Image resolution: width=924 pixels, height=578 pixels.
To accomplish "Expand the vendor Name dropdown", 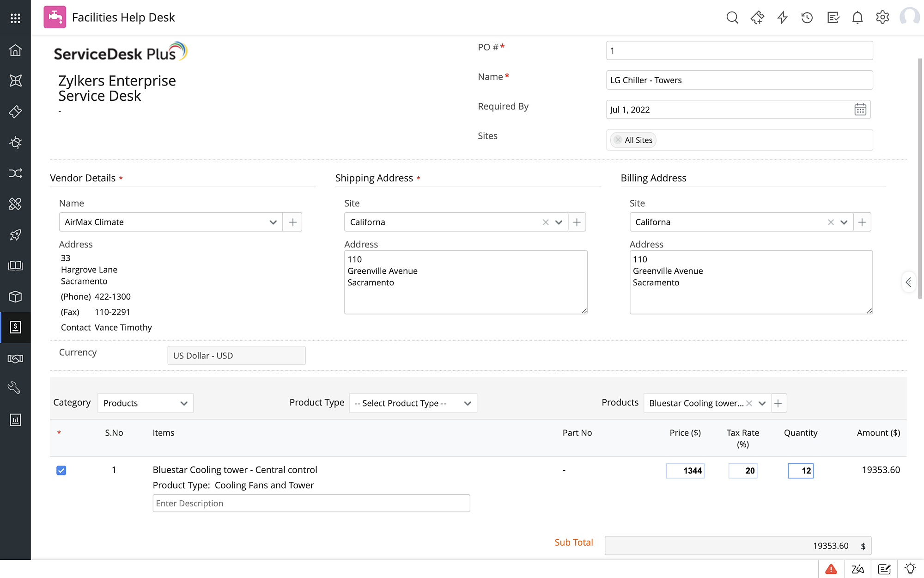I will click(x=273, y=222).
